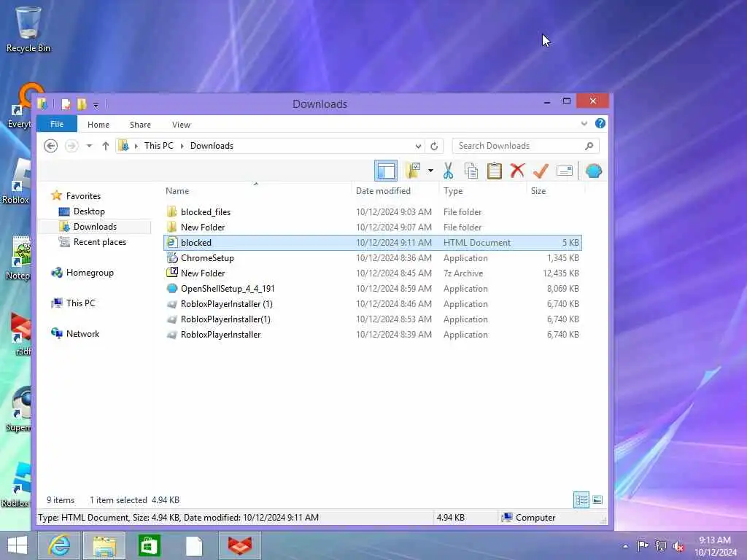Switch to the Share ribbon tab
This screenshot has width=747, height=560.
pos(140,124)
